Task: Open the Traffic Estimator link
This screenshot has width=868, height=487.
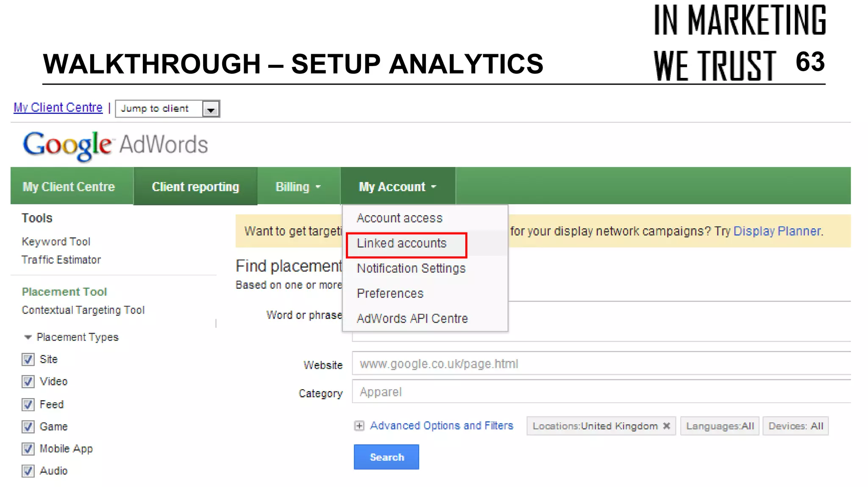Action: click(61, 260)
